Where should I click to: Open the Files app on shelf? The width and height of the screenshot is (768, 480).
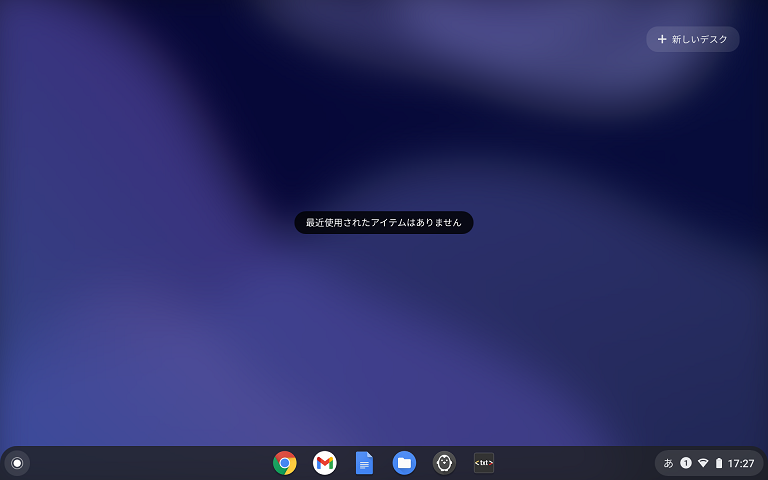tap(404, 463)
